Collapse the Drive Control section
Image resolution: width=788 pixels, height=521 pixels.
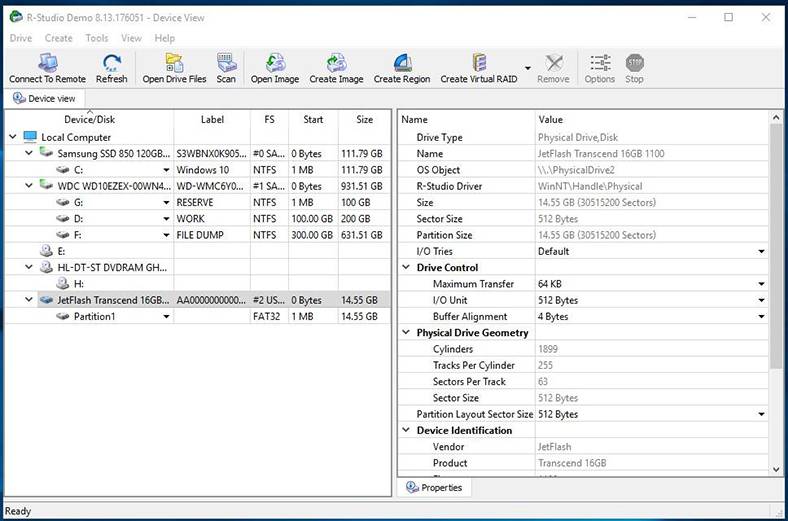click(x=406, y=267)
